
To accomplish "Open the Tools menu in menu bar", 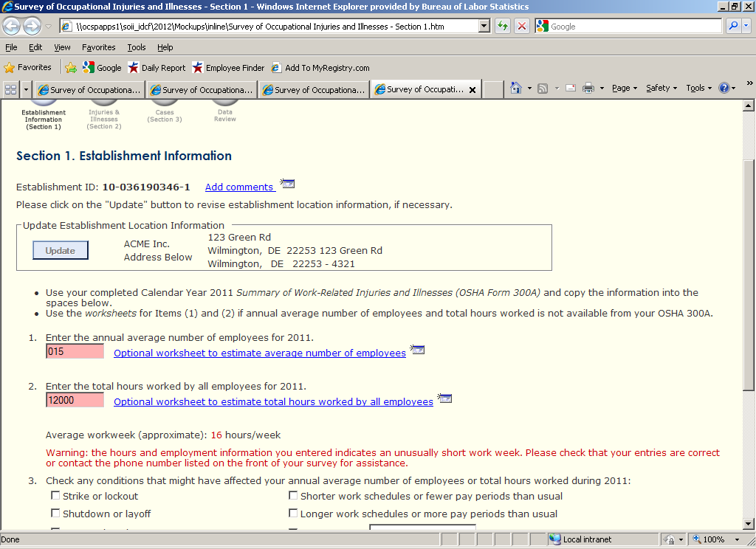I will coord(137,47).
